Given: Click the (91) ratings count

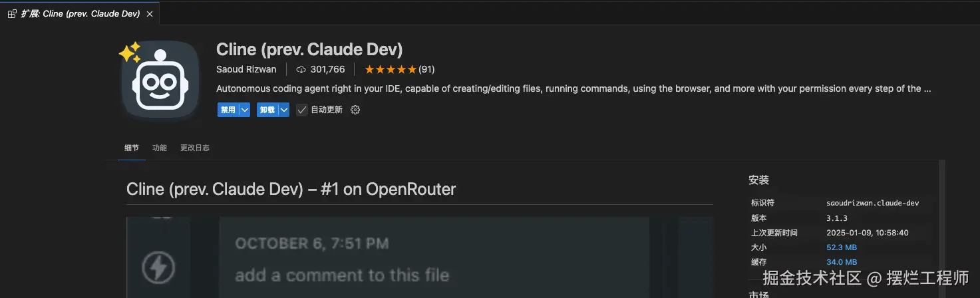Looking at the screenshot, I should pyautogui.click(x=426, y=70).
